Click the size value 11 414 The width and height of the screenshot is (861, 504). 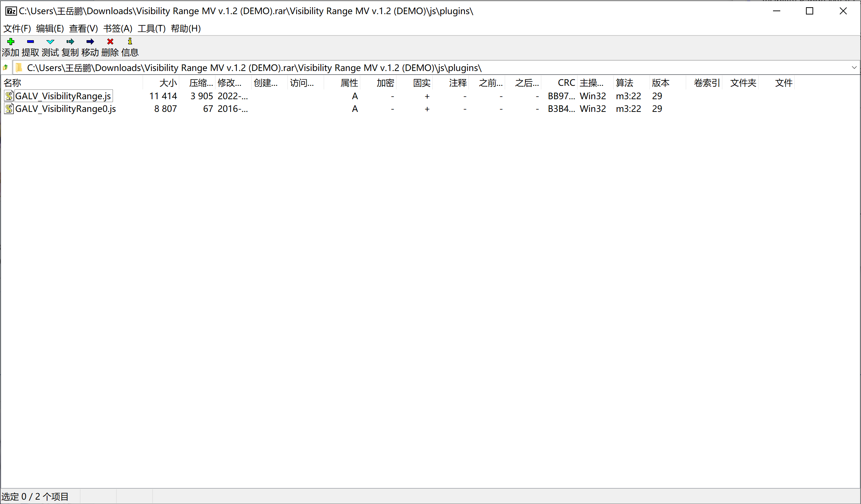[163, 96]
